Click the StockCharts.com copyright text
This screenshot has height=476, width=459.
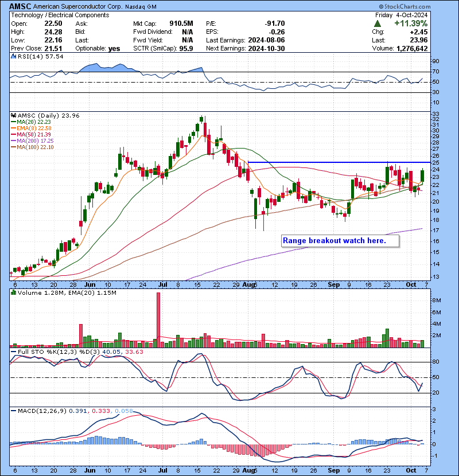(x=404, y=6)
